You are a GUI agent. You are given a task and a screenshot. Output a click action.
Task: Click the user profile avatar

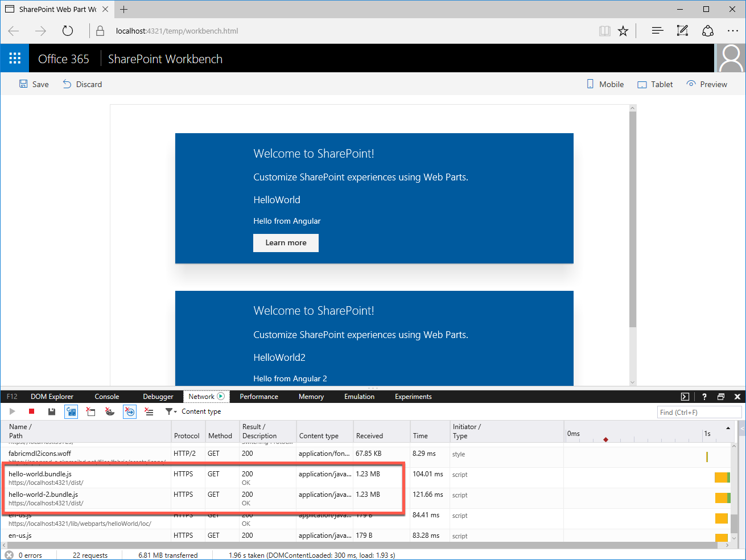pyautogui.click(x=730, y=59)
